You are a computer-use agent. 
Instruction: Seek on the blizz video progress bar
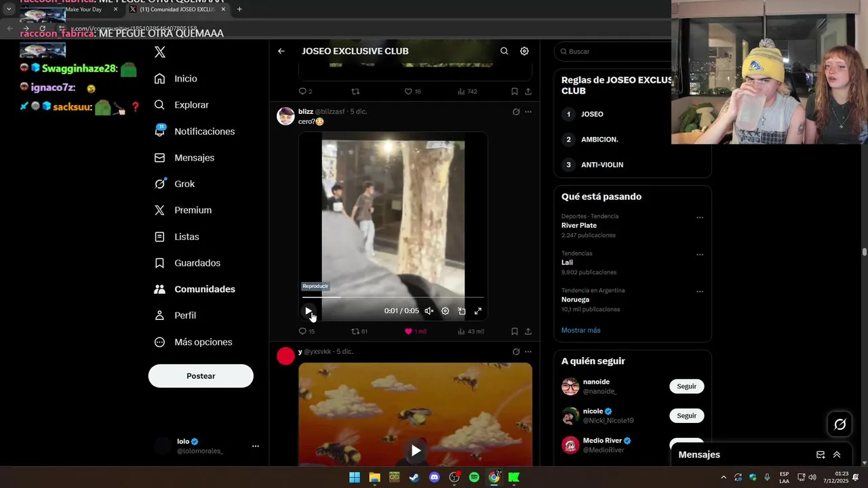click(393, 297)
